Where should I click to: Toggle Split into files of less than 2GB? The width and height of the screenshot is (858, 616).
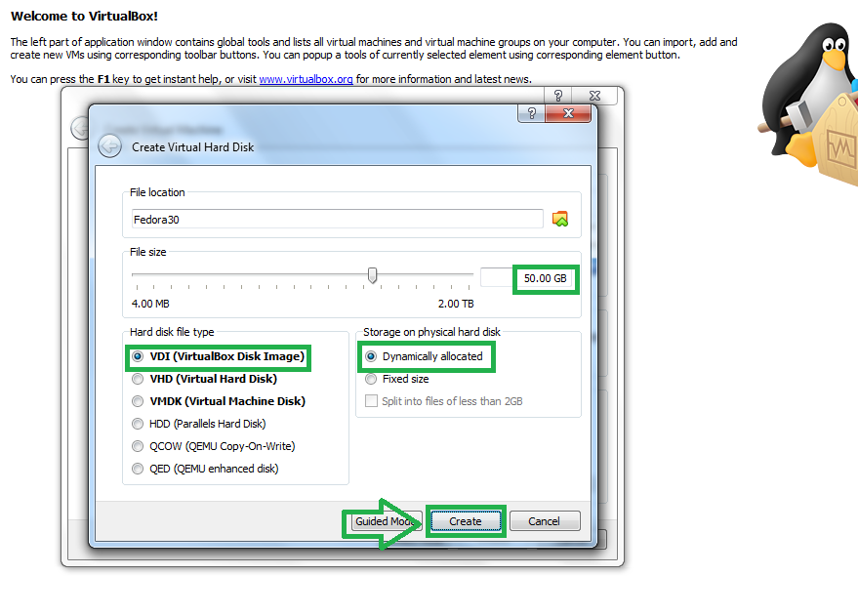[x=444, y=401]
